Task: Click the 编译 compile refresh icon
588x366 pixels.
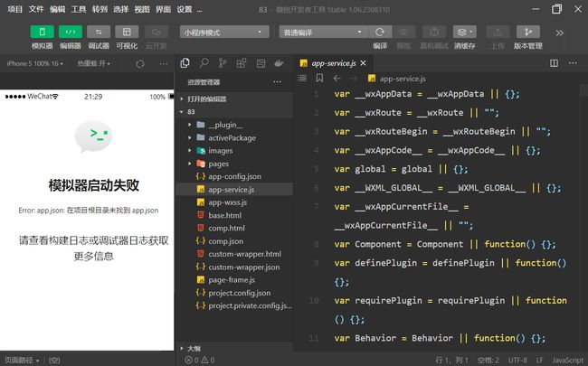Action: pyautogui.click(x=380, y=33)
